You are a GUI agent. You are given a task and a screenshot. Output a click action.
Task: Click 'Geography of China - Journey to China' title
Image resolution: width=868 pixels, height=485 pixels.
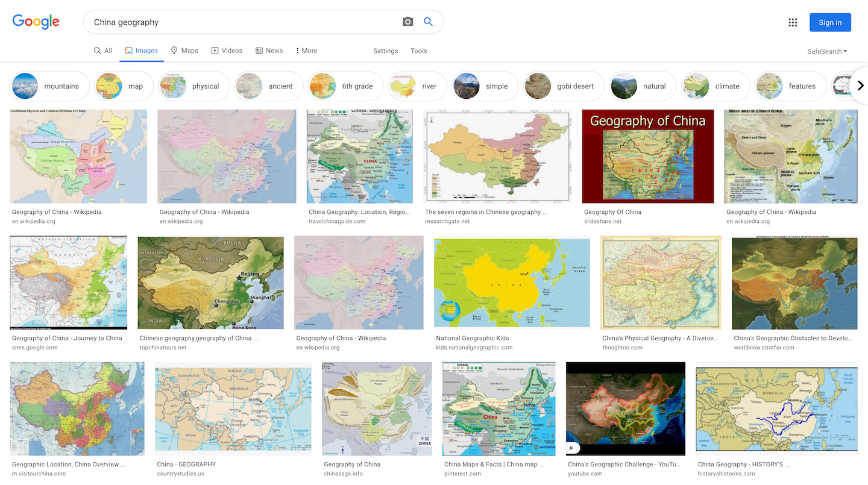(67, 338)
